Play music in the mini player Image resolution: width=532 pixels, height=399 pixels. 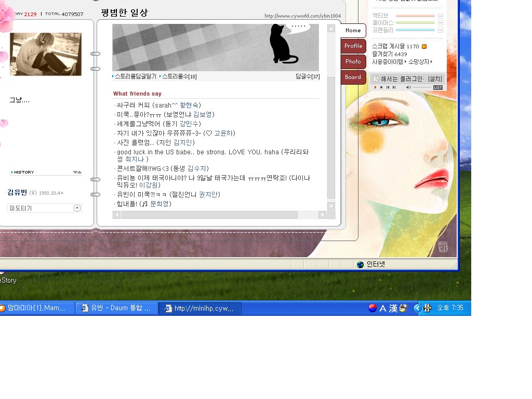pyautogui.click(x=375, y=87)
